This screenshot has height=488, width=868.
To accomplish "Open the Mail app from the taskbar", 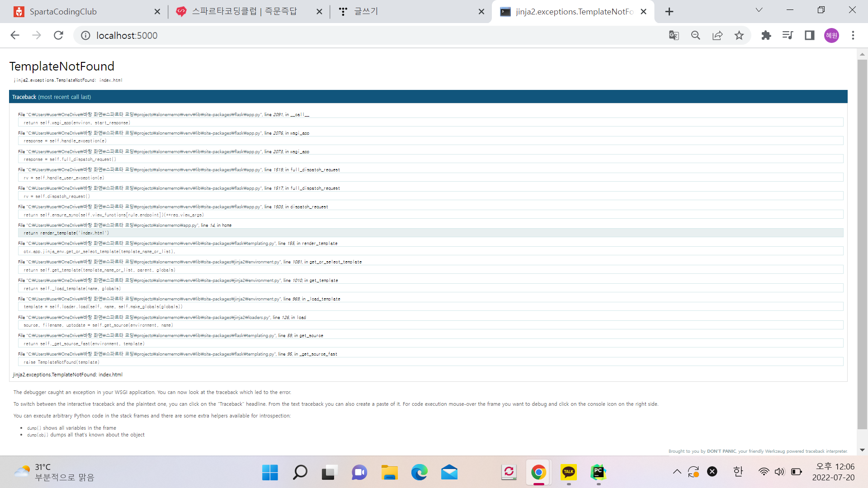I will pos(449,473).
